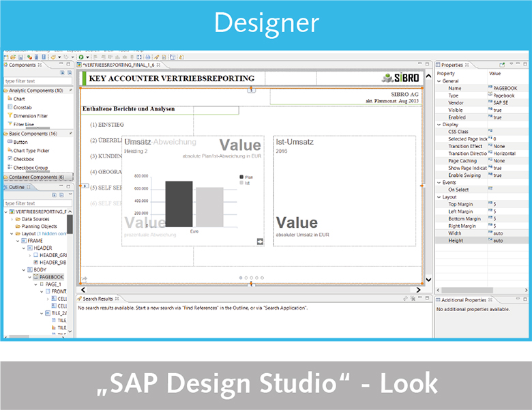Click the Save floppy-disk toolbar icon

(x=20, y=57)
